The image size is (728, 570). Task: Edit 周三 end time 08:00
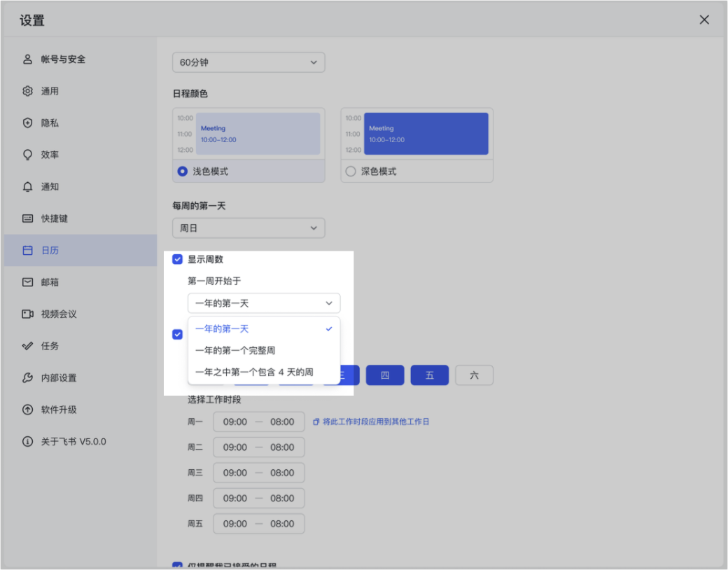point(282,473)
